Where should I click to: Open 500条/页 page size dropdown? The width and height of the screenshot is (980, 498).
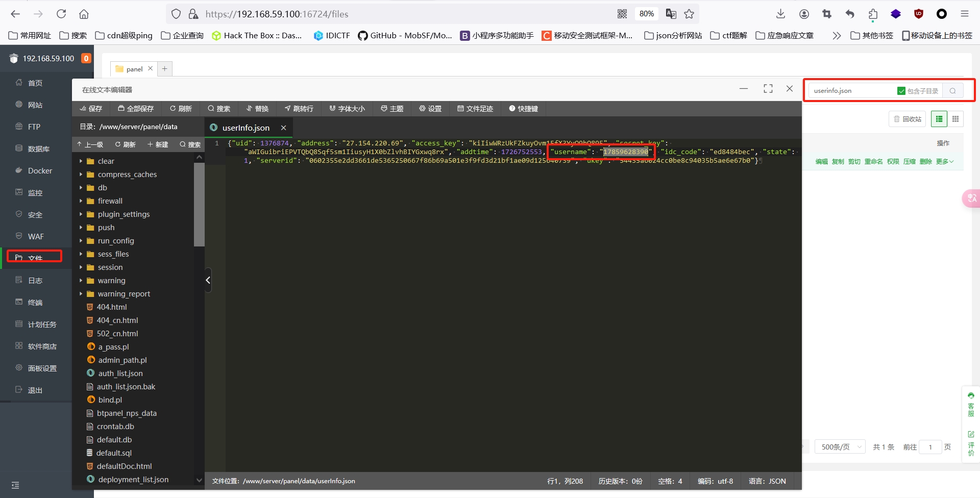coord(840,447)
